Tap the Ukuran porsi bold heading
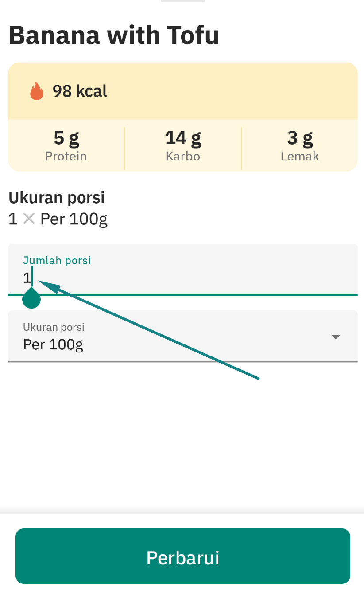 tap(57, 198)
